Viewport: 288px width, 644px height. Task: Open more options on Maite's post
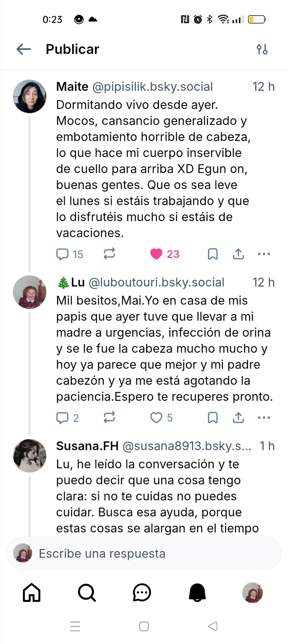(264, 254)
